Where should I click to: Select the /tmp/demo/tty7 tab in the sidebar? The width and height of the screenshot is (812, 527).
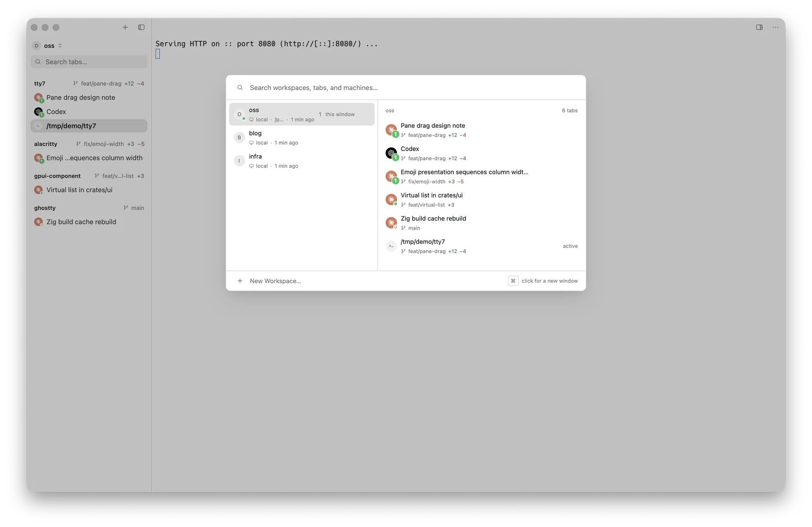click(89, 126)
